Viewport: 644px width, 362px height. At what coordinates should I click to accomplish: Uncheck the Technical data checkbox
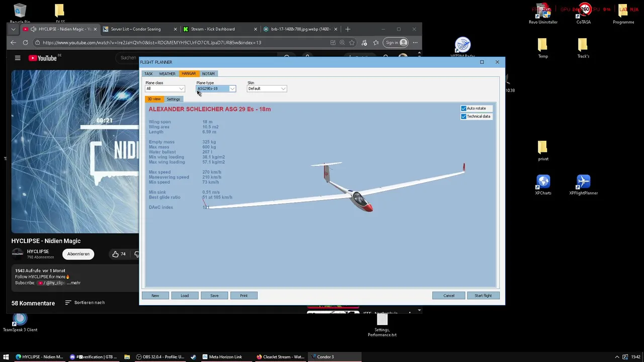pyautogui.click(x=464, y=116)
